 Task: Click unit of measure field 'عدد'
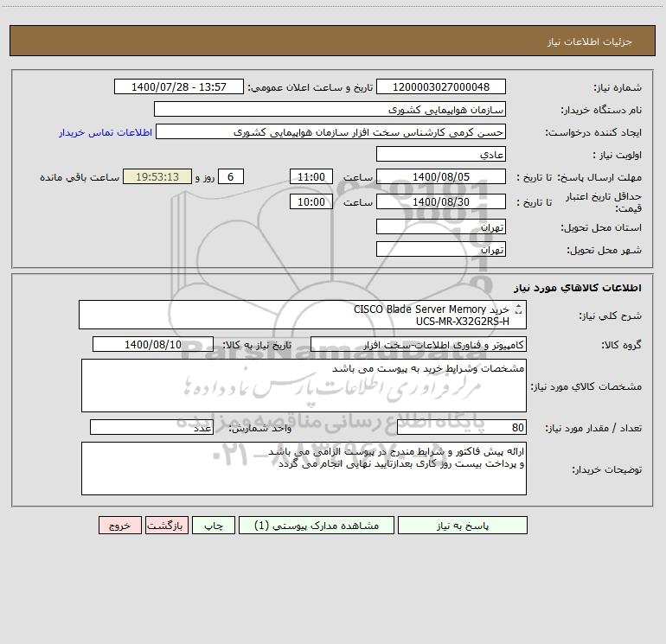(151, 427)
